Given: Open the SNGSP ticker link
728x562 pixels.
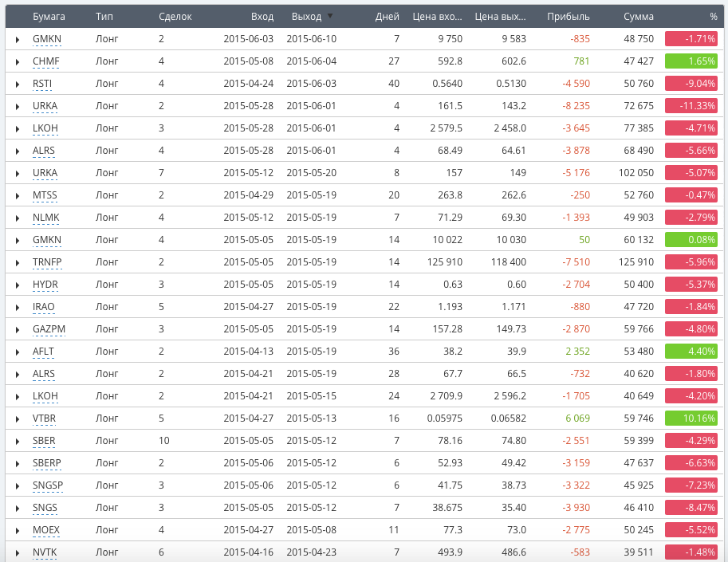Looking at the screenshot, I should click(x=47, y=485).
